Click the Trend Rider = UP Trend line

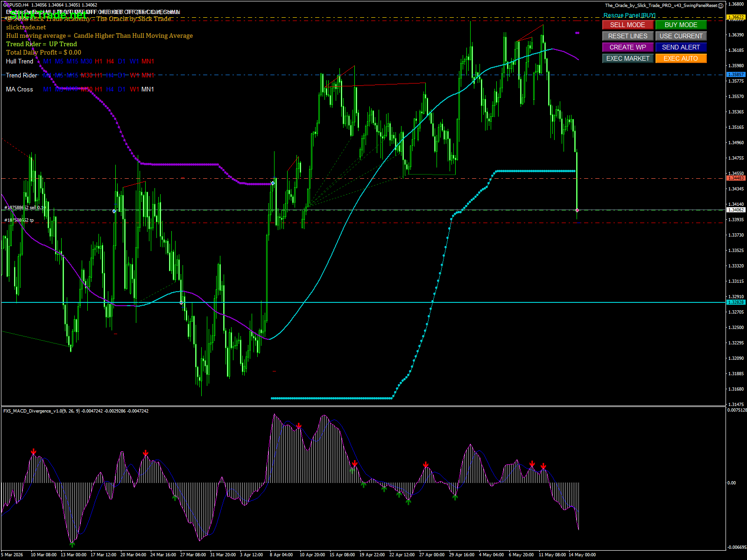[x=42, y=44]
